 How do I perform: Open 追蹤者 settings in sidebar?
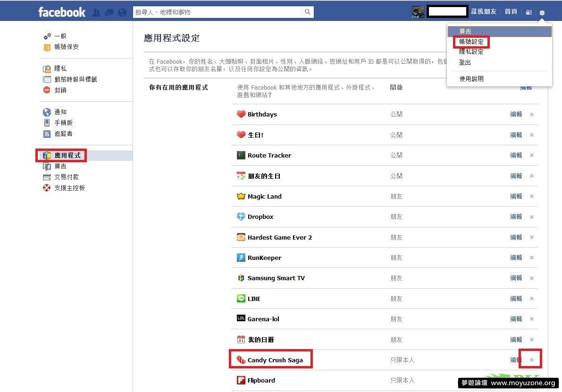tap(63, 133)
